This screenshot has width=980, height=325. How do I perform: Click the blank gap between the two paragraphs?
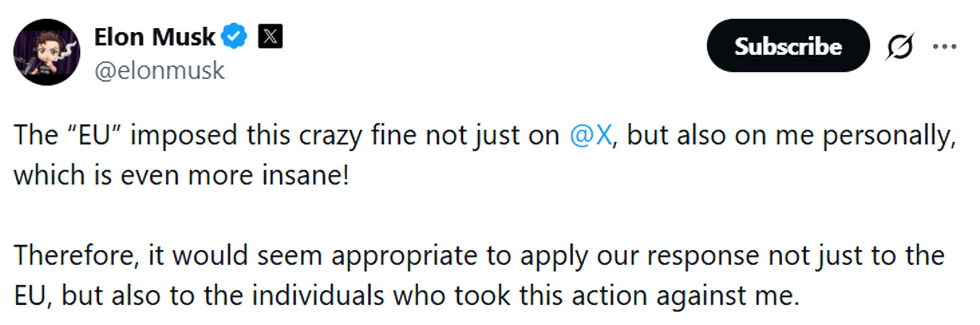tap(485, 215)
